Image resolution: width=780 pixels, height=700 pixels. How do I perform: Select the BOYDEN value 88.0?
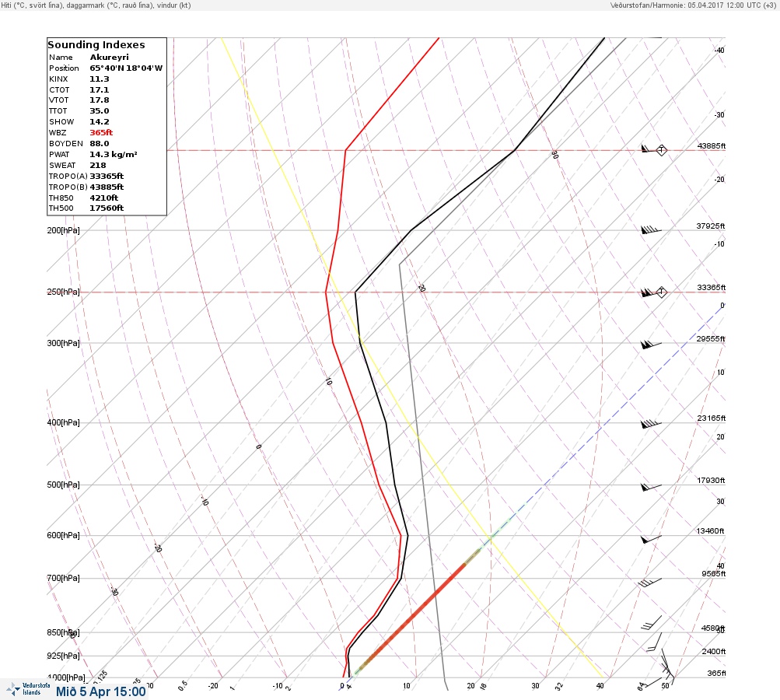click(x=100, y=143)
